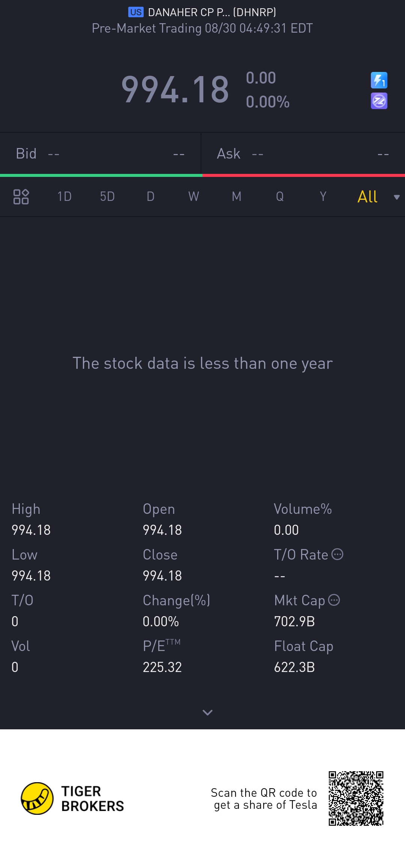The image size is (405, 868).
Task: Open the chart layout grid icon
Action: (x=21, y=197)
